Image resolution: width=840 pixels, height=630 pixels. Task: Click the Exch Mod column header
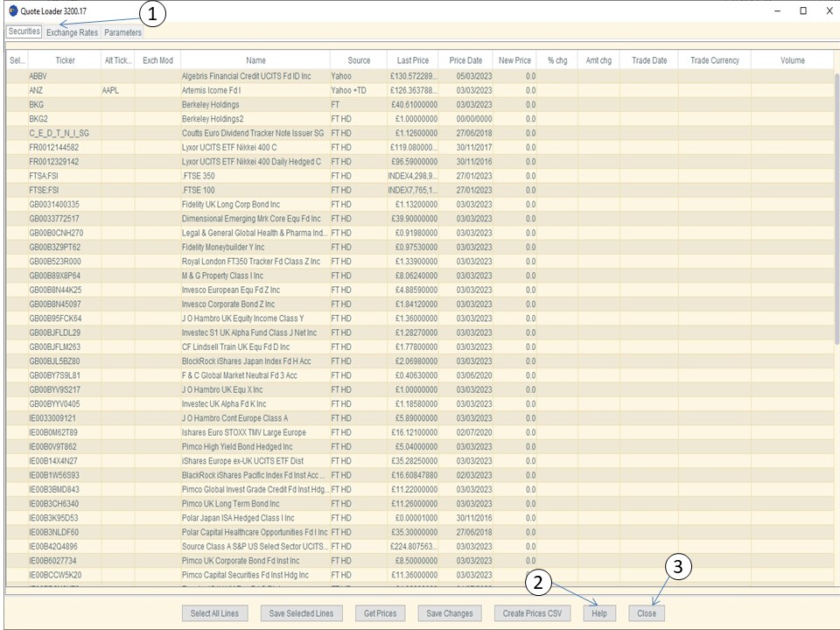click(157, 60)
